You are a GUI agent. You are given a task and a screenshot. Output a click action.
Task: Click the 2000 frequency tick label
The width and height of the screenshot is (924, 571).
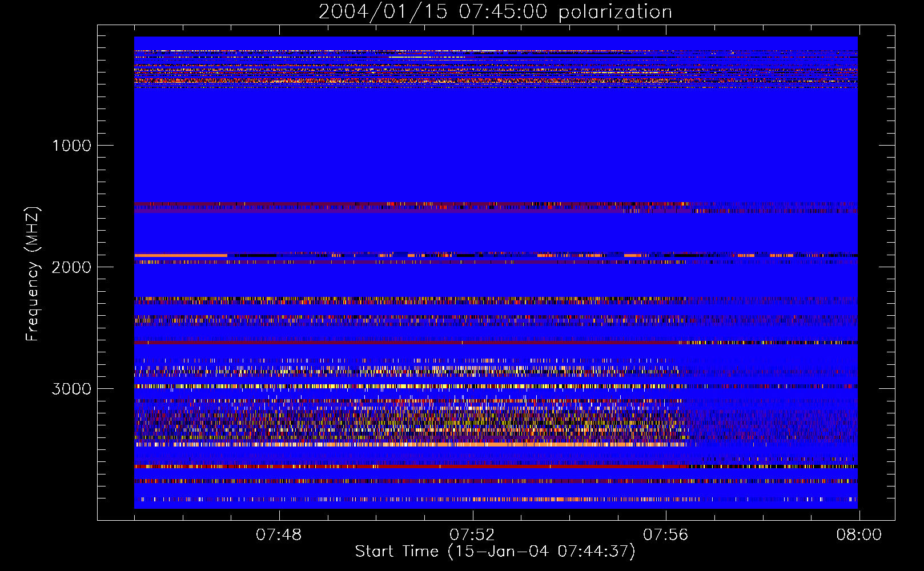coord(71,267)
